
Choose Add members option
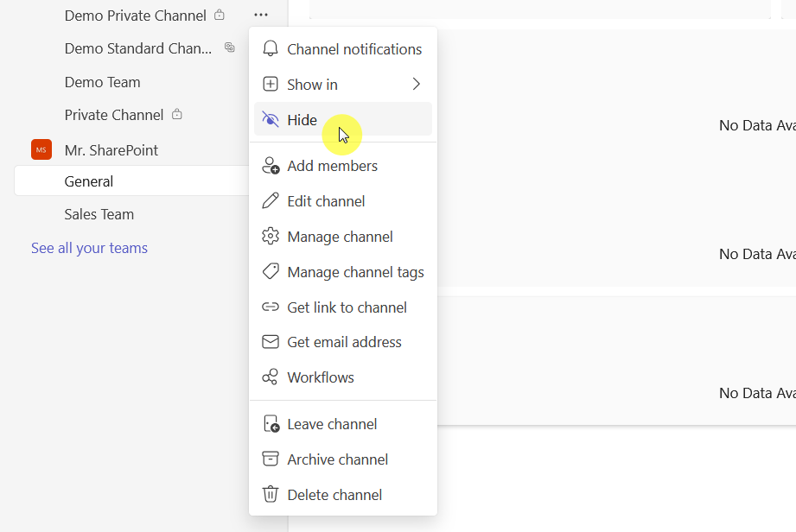coord(342,166)
